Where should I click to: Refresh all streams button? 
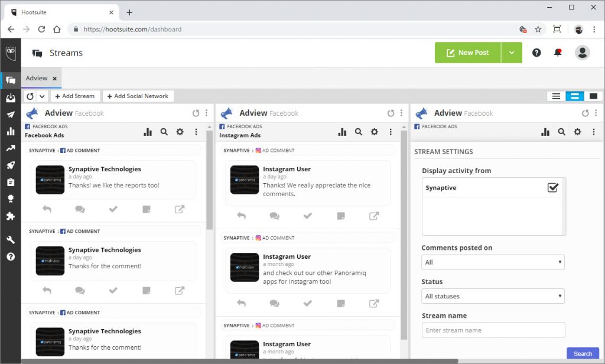point(31,96)
